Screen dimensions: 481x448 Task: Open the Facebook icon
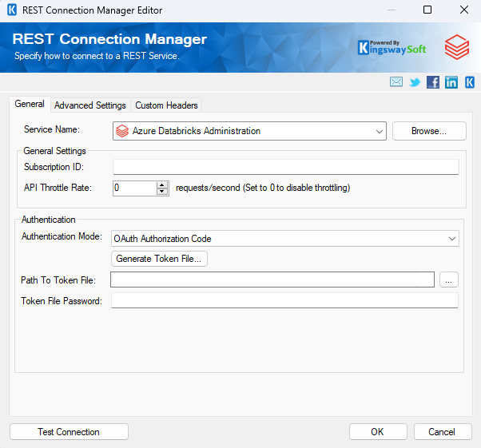(433, 82)
